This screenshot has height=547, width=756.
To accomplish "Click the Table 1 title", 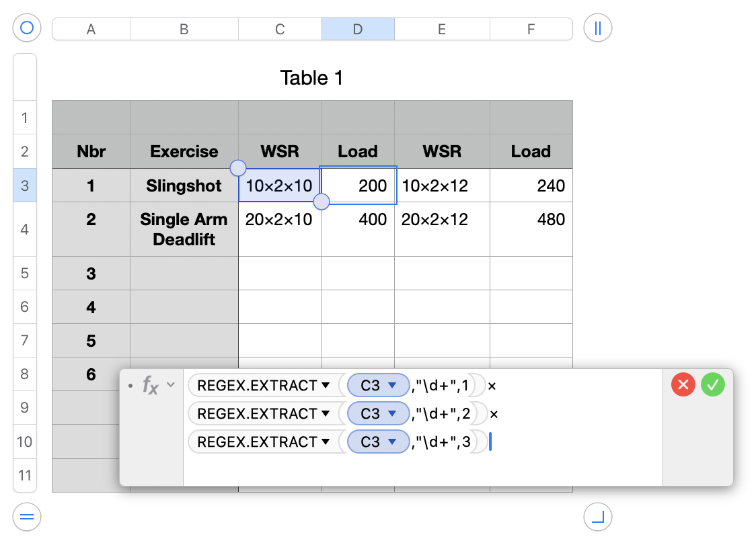I will pos(311,78).
